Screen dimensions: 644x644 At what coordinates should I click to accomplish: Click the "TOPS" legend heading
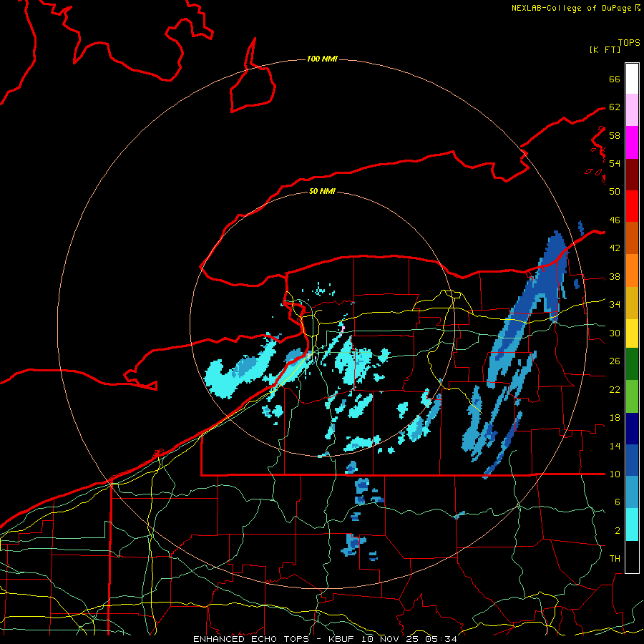[629, 43]
